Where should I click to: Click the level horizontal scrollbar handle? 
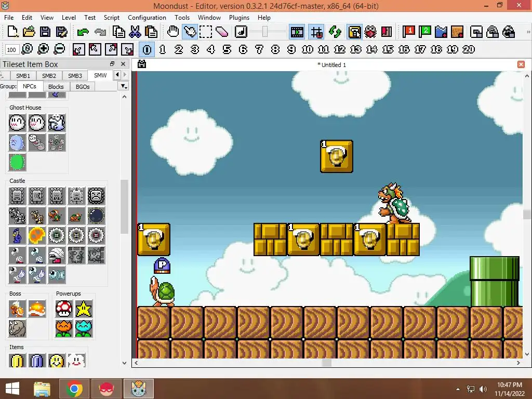(x=326, y=363)
